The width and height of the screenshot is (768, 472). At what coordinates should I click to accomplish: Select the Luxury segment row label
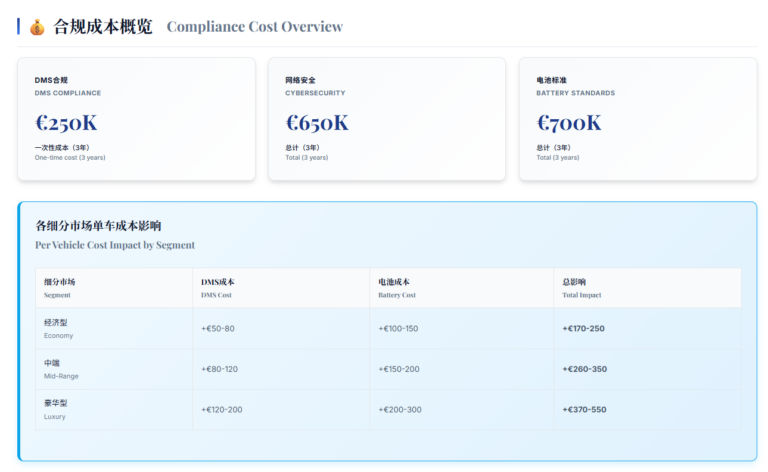[x=57, y=409]
